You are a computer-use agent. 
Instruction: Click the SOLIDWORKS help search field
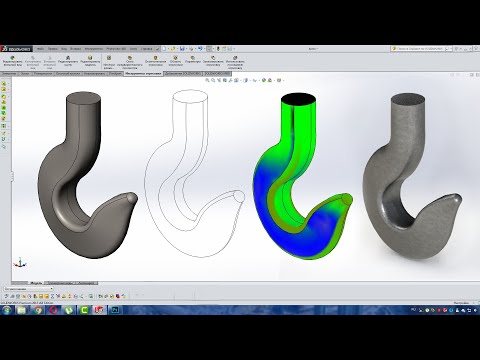pyautogui.click(x=419, y=49)
